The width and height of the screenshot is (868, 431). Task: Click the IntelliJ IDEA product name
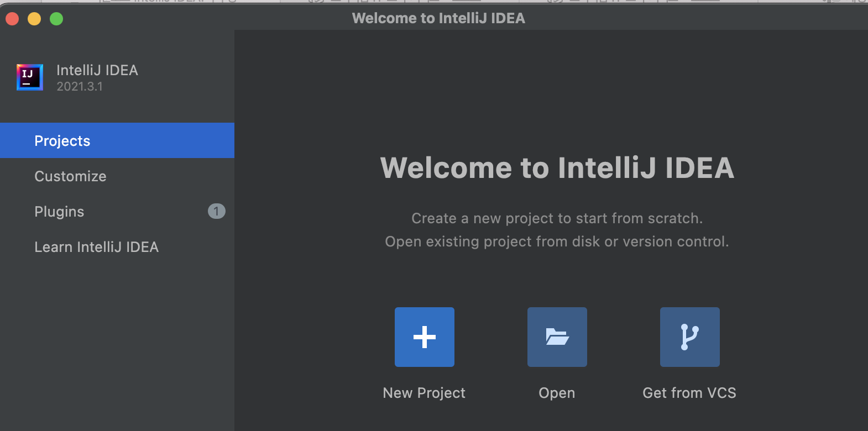point(97,70)
